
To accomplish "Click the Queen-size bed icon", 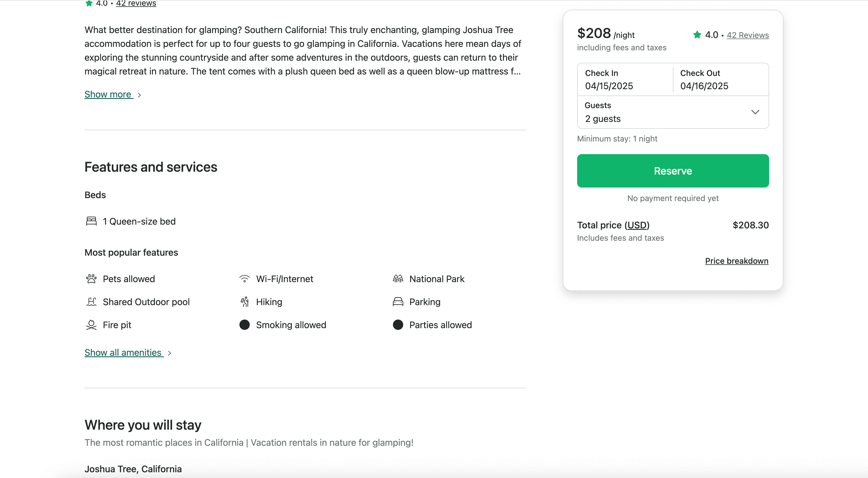I will click(x=91, y=221).
